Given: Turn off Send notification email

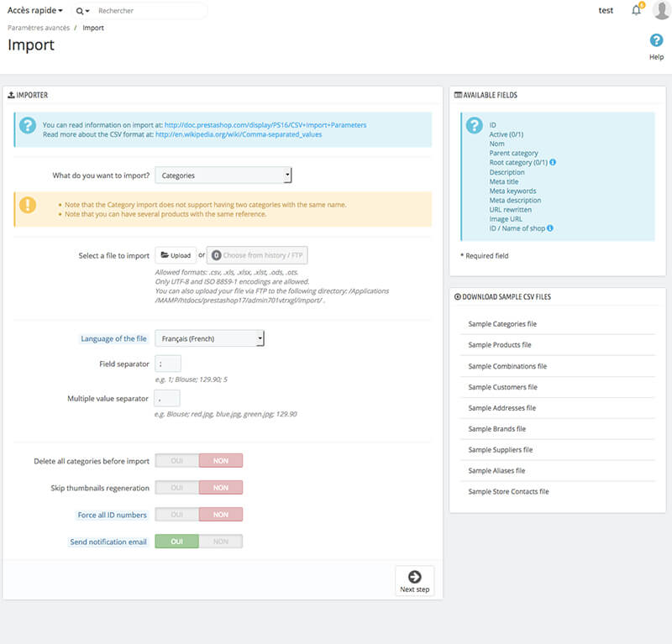Looking at the screenshot, I should point(221,542).
